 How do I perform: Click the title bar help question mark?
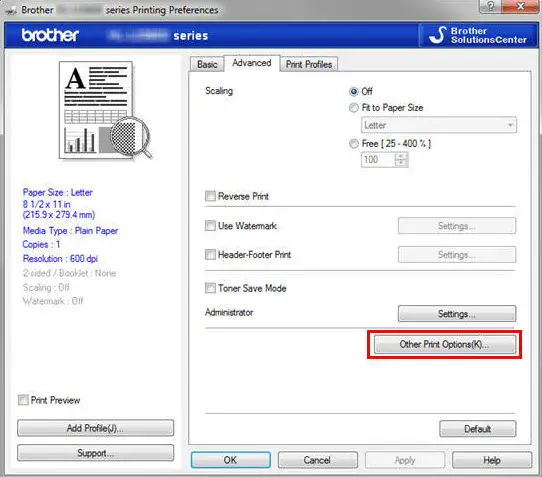click(x=490, y=6)
